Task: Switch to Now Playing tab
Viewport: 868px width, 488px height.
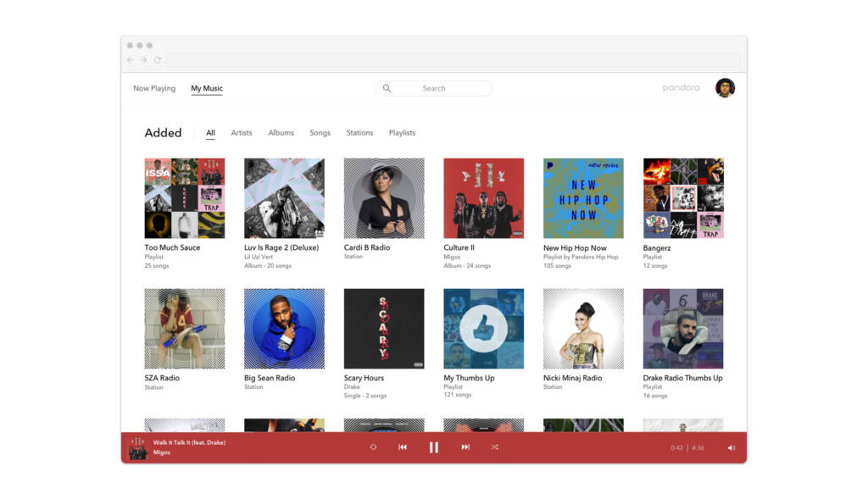Action: point(154,88)
